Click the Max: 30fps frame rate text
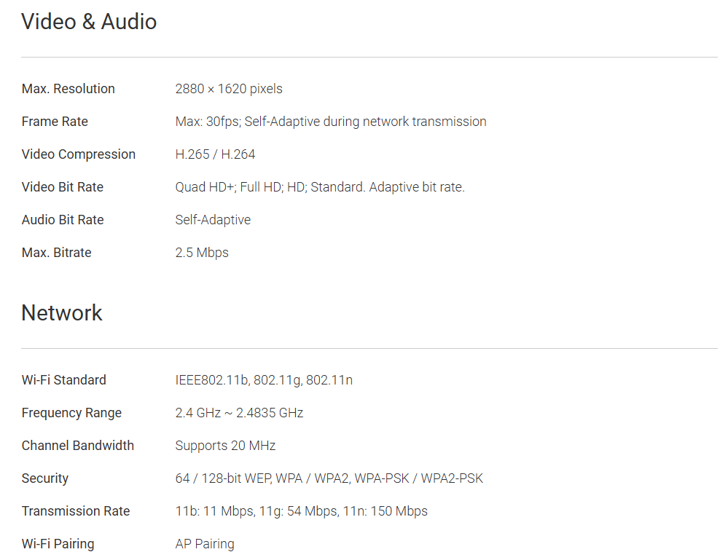Viewport: 728px width, 560px height. click(x=331, y=122)
